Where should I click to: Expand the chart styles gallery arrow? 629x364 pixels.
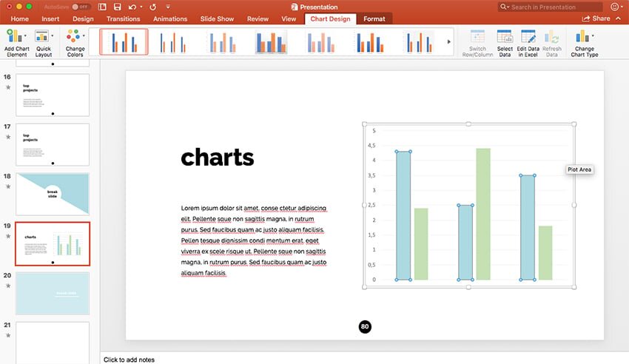point(448,42)
